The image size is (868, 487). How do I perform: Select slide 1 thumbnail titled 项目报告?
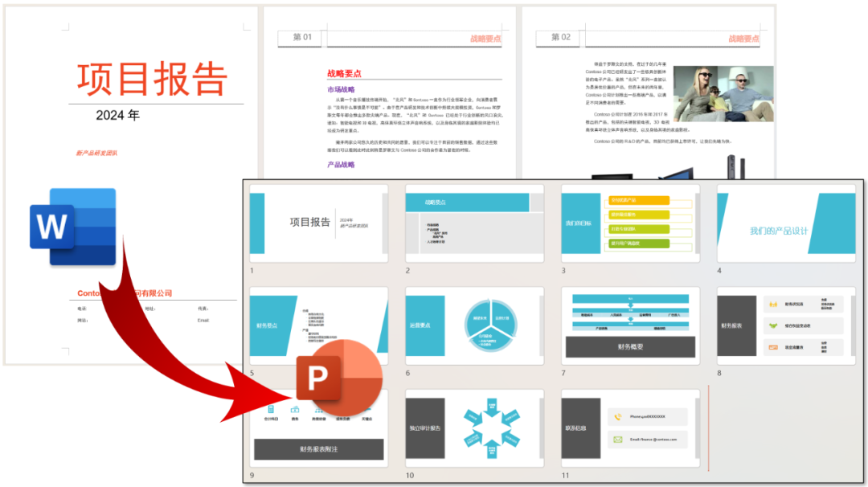click(319, 223)
